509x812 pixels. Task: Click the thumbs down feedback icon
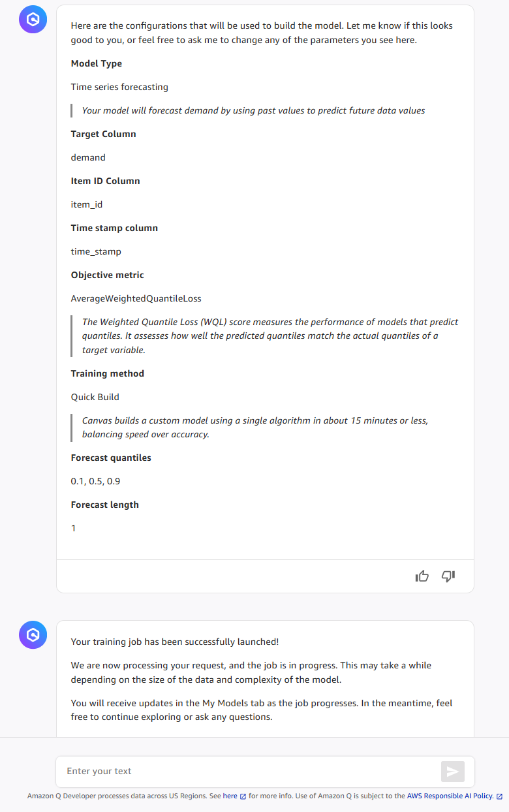coord(448,576)
